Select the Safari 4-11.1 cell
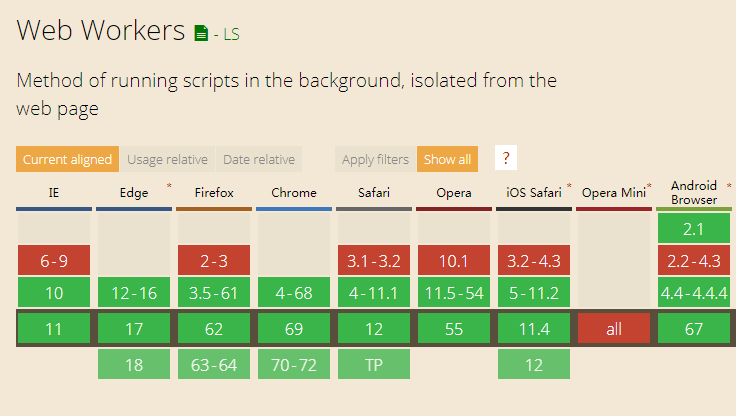736x416 pixels. 374,292
